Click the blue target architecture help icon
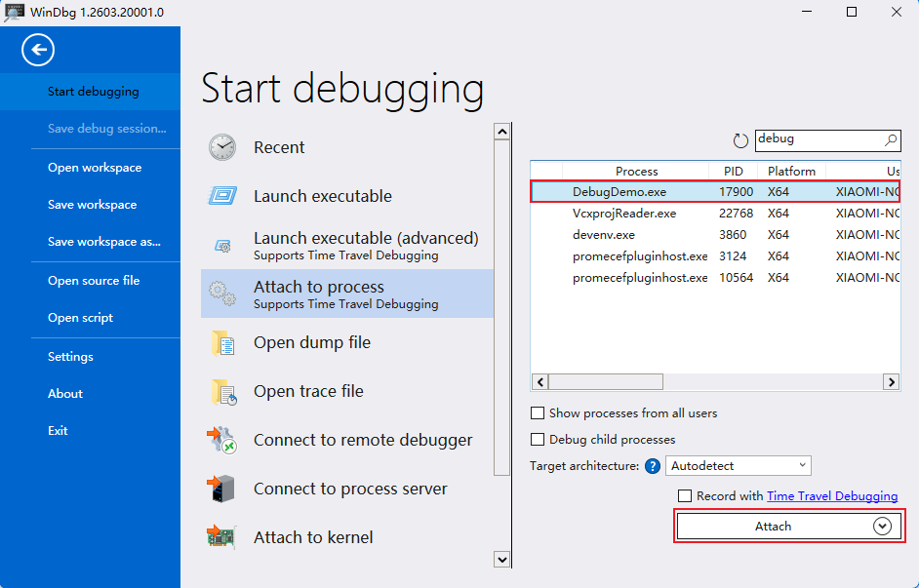919x588 pixels. click(653, 466)
